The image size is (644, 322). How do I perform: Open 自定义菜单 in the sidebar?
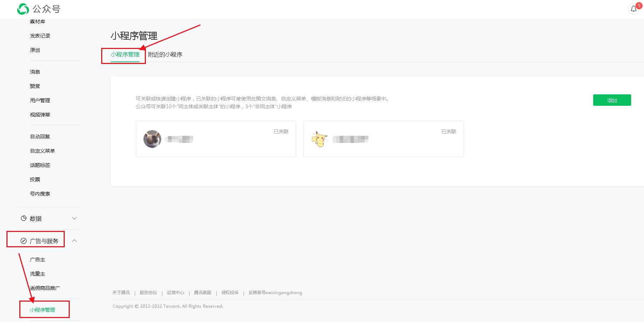43,151
